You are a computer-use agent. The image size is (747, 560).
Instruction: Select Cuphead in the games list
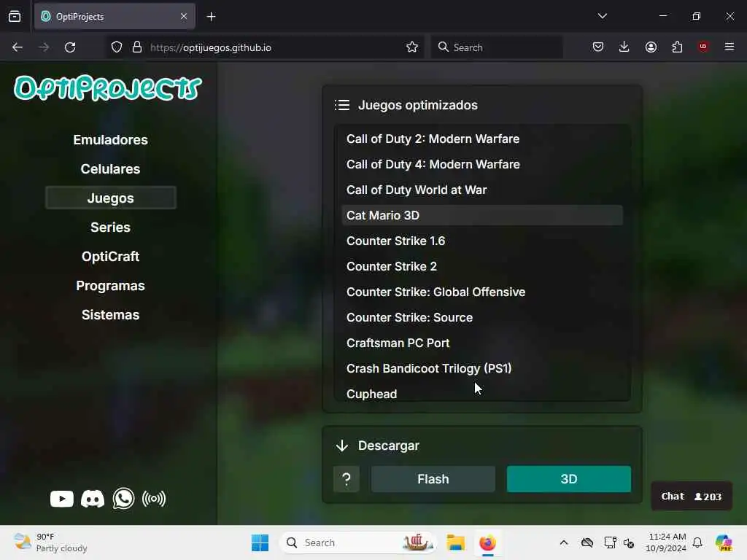click(x=482, y=394)
